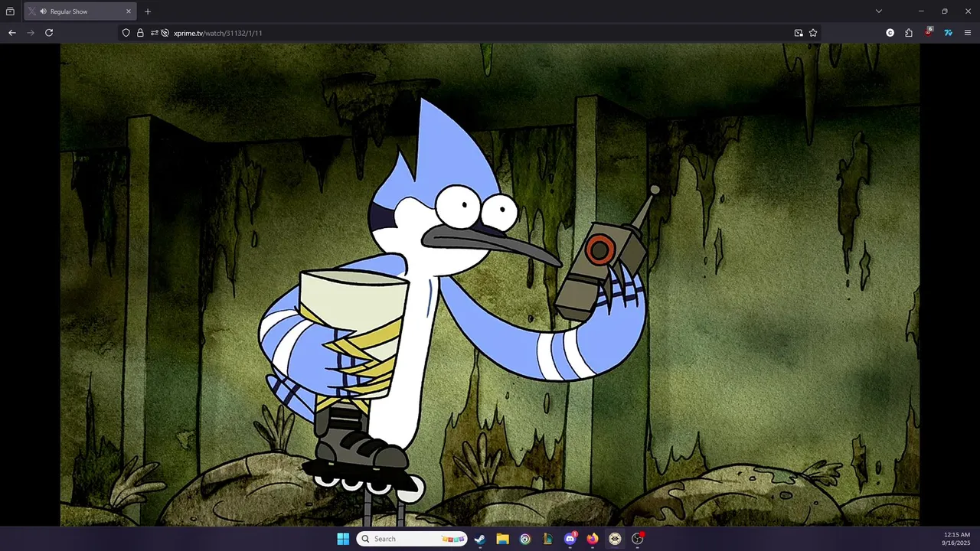Open a new tab with plus button

point(148,11)
